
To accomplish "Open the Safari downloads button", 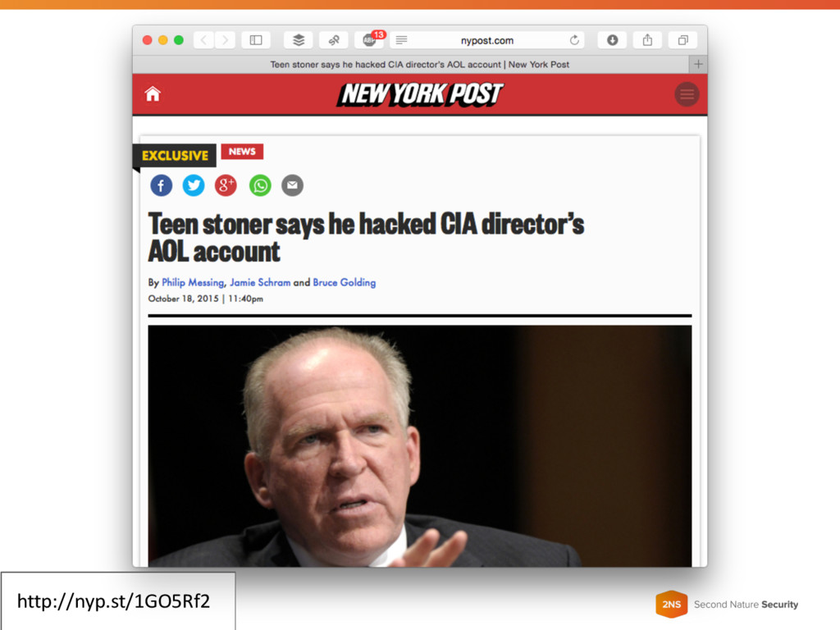I will [x=612, y=40].
